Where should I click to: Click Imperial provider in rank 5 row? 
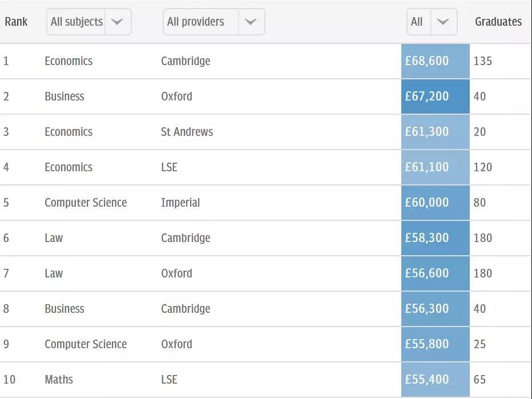pyautogui.click(x=180, y=203)
